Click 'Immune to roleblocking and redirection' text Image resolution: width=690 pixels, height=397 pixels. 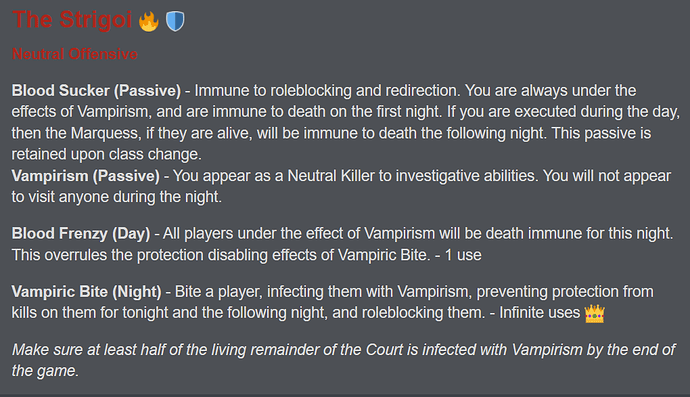click(327, 91)
